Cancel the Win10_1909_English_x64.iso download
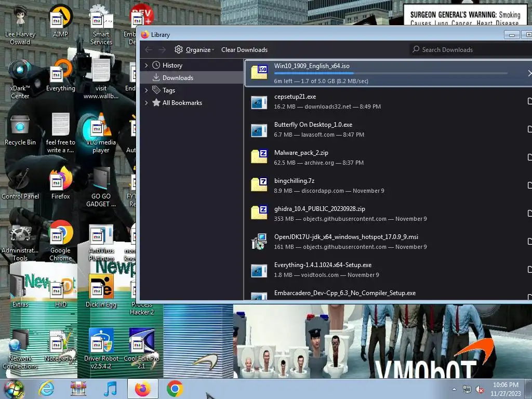This screenshot has width=532, height=399. (x=529, y=73)
